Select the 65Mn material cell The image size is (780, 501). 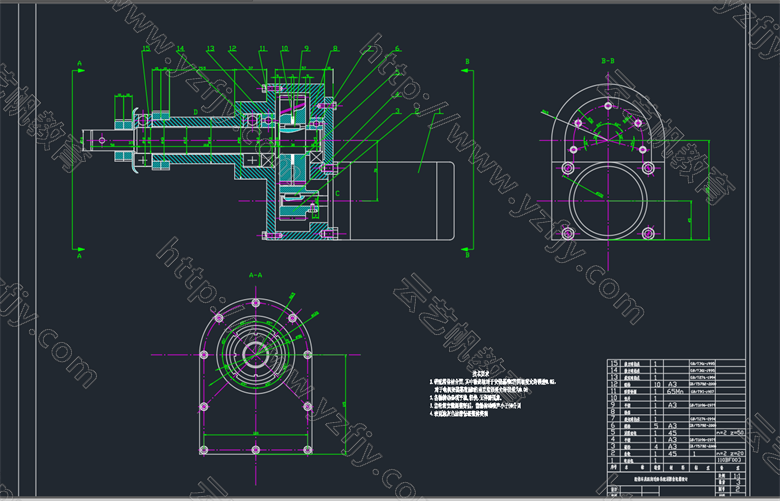[x=675, y=392]
